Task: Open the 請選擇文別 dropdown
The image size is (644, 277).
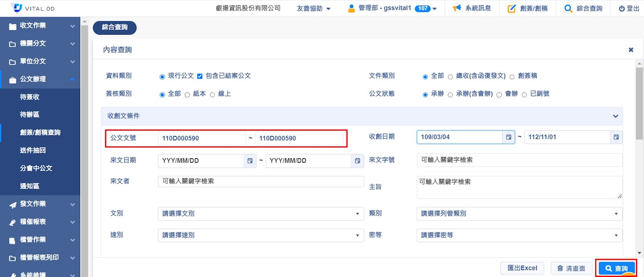Action: click(261, 214)
